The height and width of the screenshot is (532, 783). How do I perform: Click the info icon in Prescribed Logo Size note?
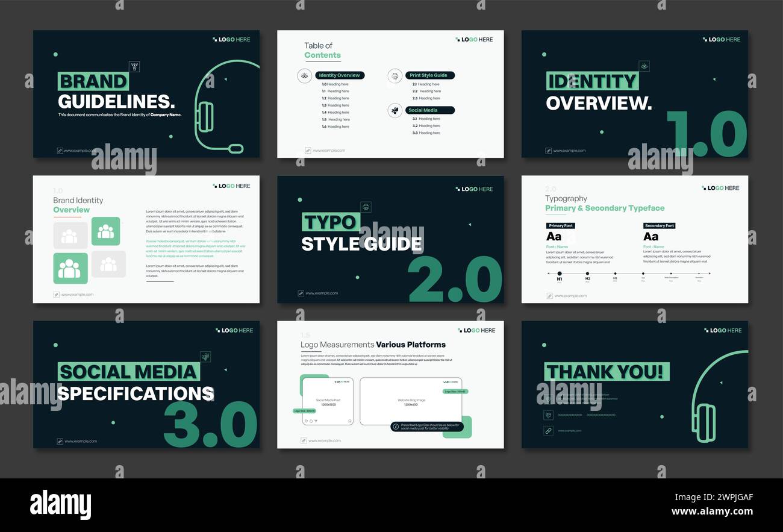(396, 427)
